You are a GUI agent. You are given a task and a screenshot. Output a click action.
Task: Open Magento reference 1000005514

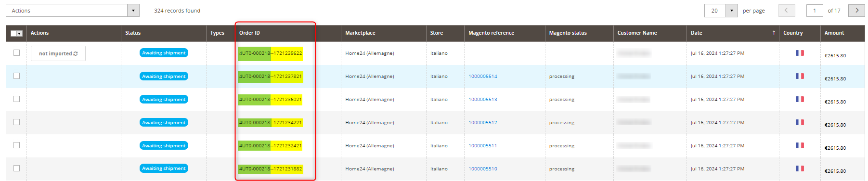[x=483, y=77]
